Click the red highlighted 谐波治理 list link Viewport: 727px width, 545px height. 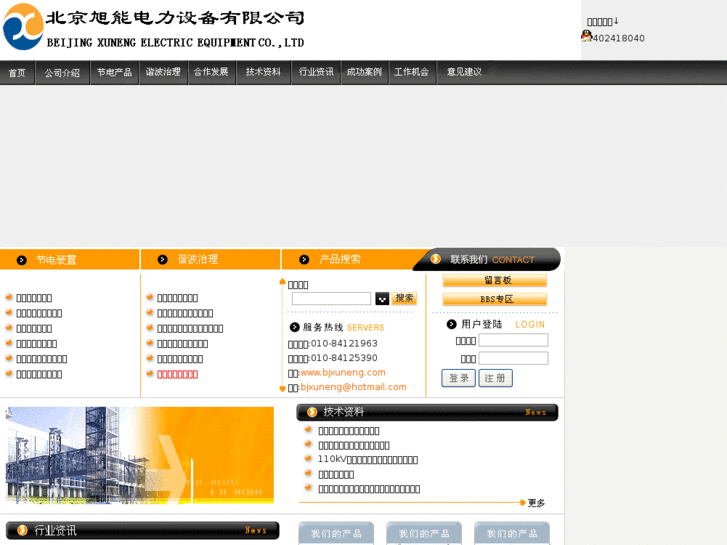coord(178,374)
